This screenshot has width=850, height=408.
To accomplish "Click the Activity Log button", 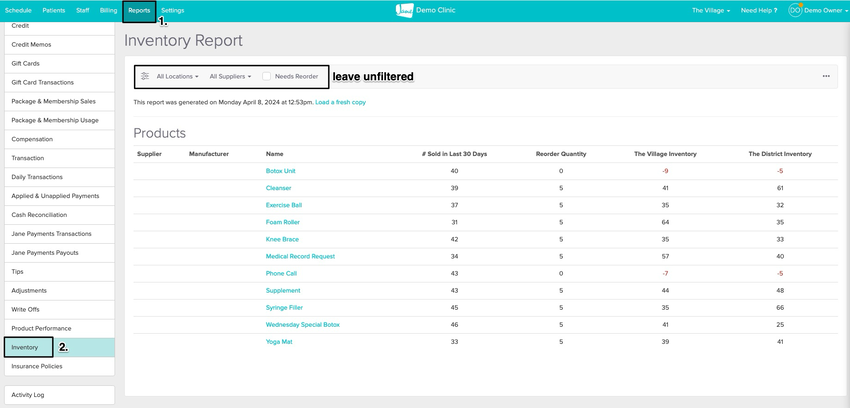I will (x=29, y=394).
